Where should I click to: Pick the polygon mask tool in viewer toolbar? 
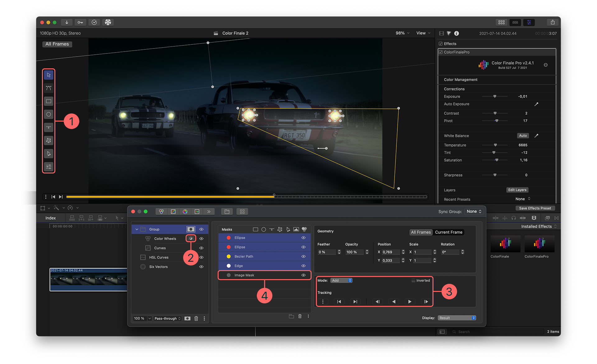click(x=49, y=141)
